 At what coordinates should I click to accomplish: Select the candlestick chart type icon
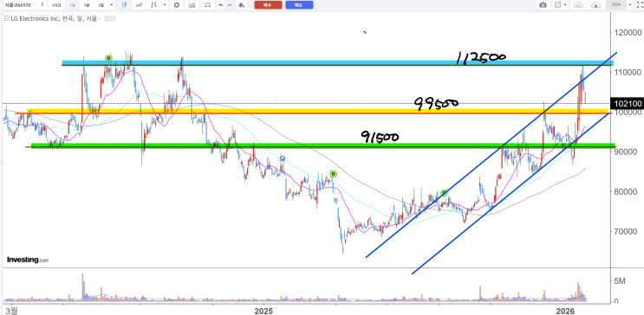point(125,5)
